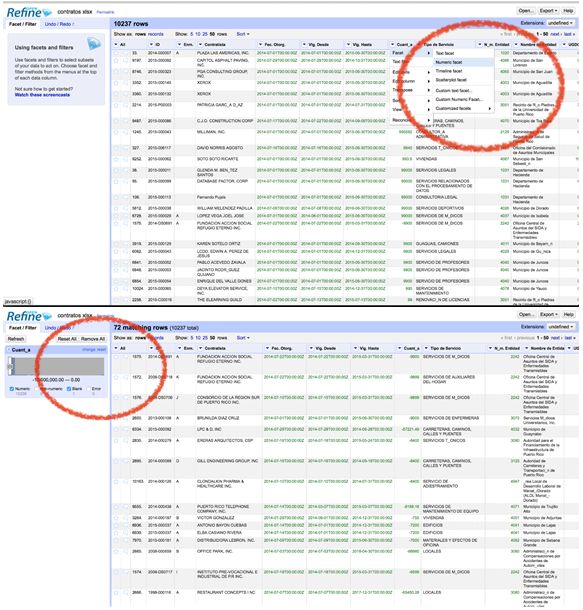The image size is (583, 610).
Task: Flag the PLAZA LAS AMERICAS row in top screenshot
Action: click(x=125, y=53)
